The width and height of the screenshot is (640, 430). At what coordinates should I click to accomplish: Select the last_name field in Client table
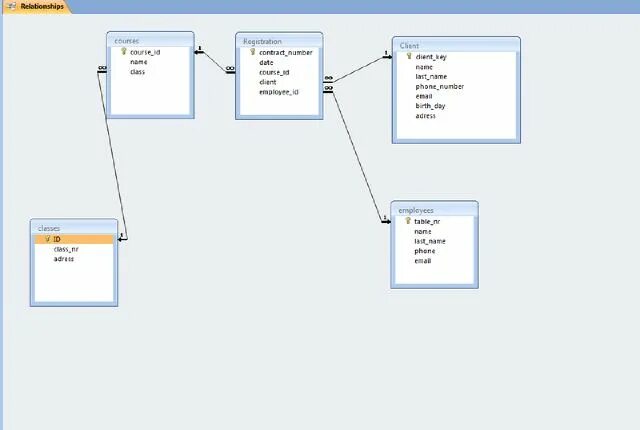click(431, 77)
